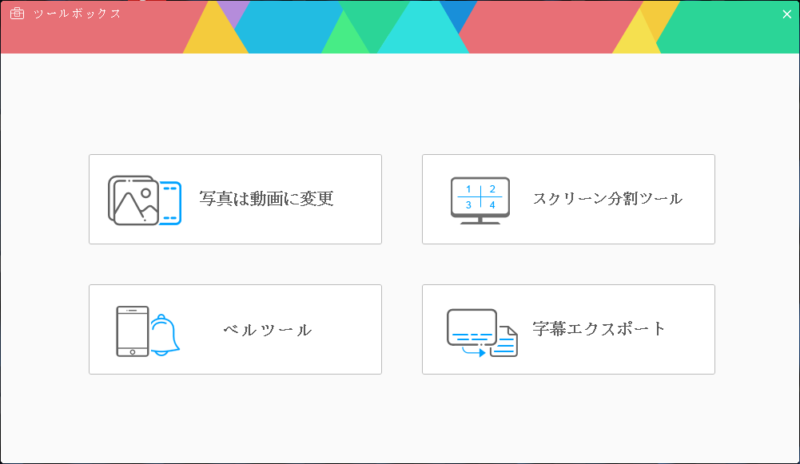Click the ツールボックス window title text
800x464 pixels.
(77, 14)
